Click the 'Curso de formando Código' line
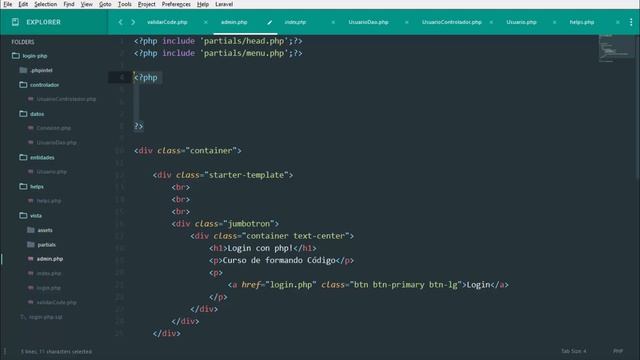Screen dimensions: 640x360 282,260
